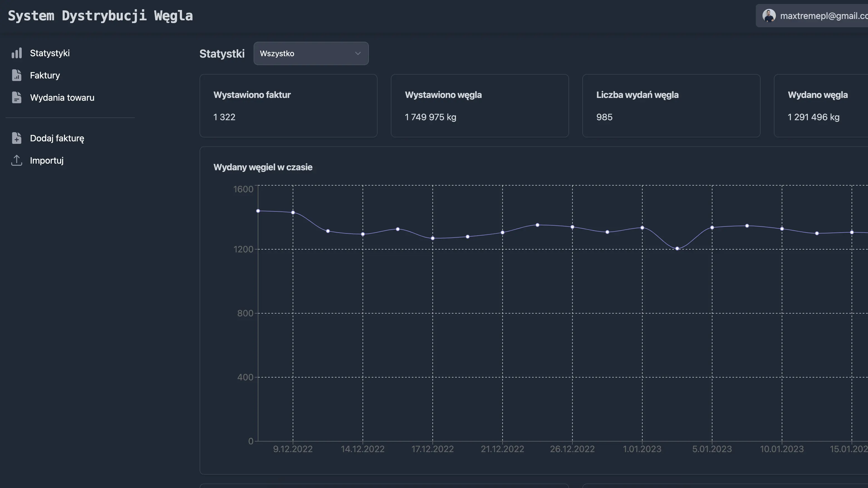868x488 pixels.
Task: Click the chart data point at 1.01.2023
Action: tap(642, 228)
